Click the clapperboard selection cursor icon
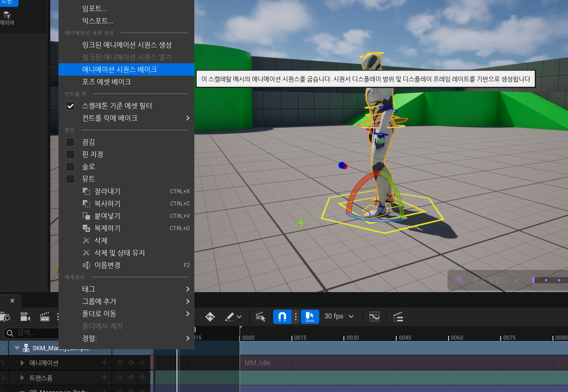The width and height of the screenshot is (568, 392). [261, 317]
